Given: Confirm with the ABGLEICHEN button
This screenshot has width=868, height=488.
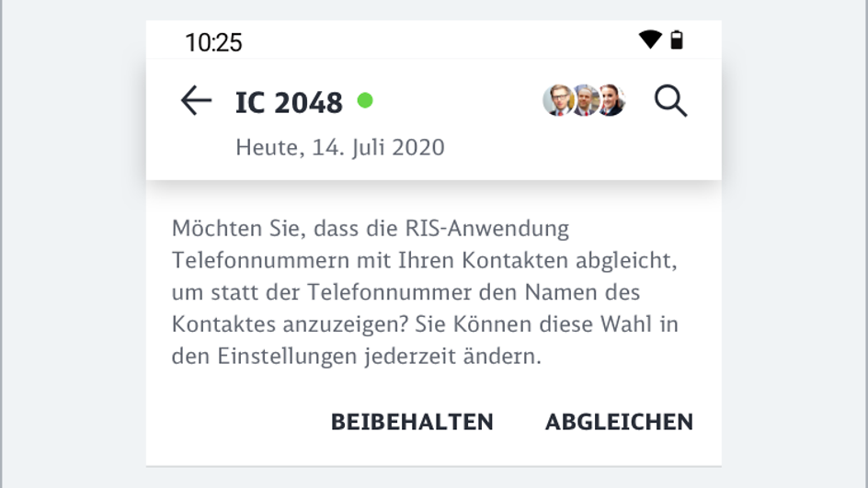Looking at the screenshot, I should (x=619, y=422).
